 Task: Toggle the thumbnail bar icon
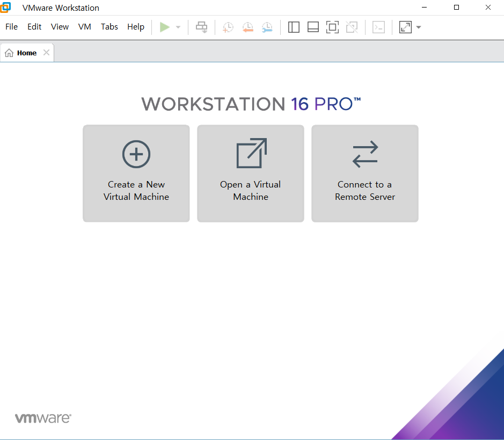tap(313, 27)
